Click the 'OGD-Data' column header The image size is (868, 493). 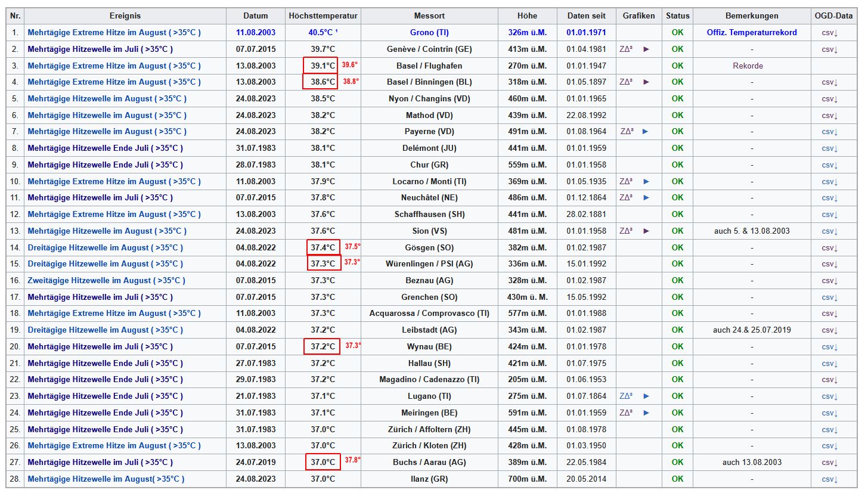tap(833, 15)
